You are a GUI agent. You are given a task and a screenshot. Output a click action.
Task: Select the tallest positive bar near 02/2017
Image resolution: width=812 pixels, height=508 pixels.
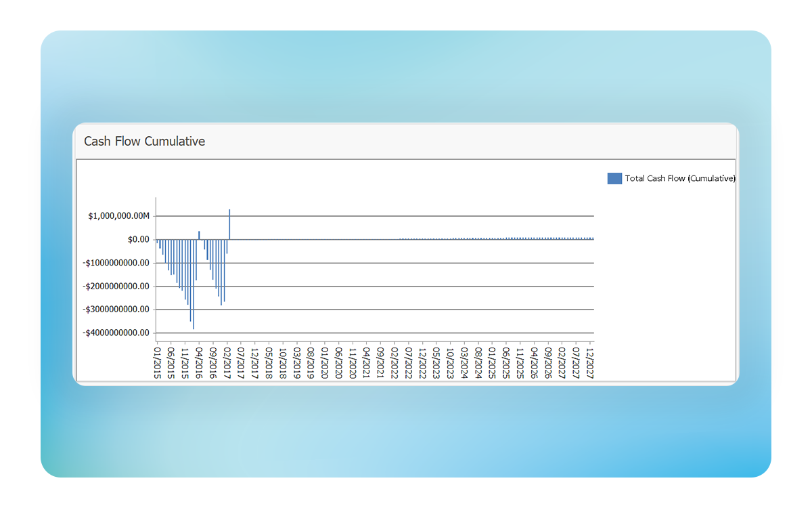pyautogui.click(x=229, y=224)
